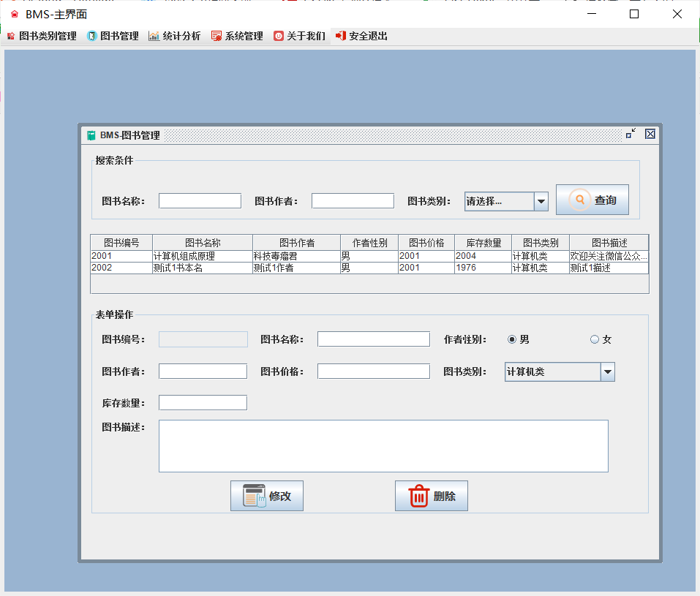This screenshot has width=700, height=596.
Task: Focus the 图书名称 search input field
Action: pyautogui.click(x=200, y=201)
